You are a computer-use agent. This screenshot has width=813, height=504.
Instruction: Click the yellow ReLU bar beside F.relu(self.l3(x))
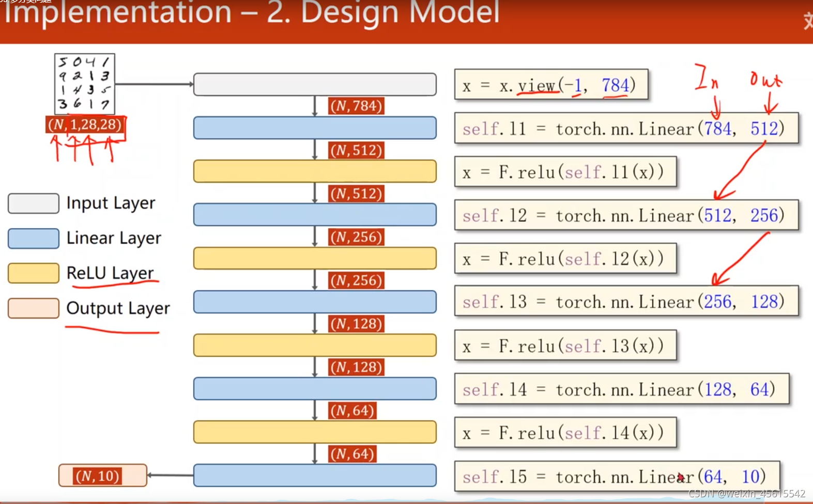[x=315, y=345]
